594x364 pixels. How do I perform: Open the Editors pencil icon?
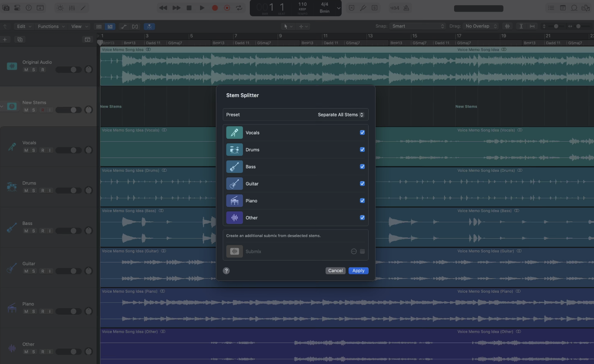[83, 8]
